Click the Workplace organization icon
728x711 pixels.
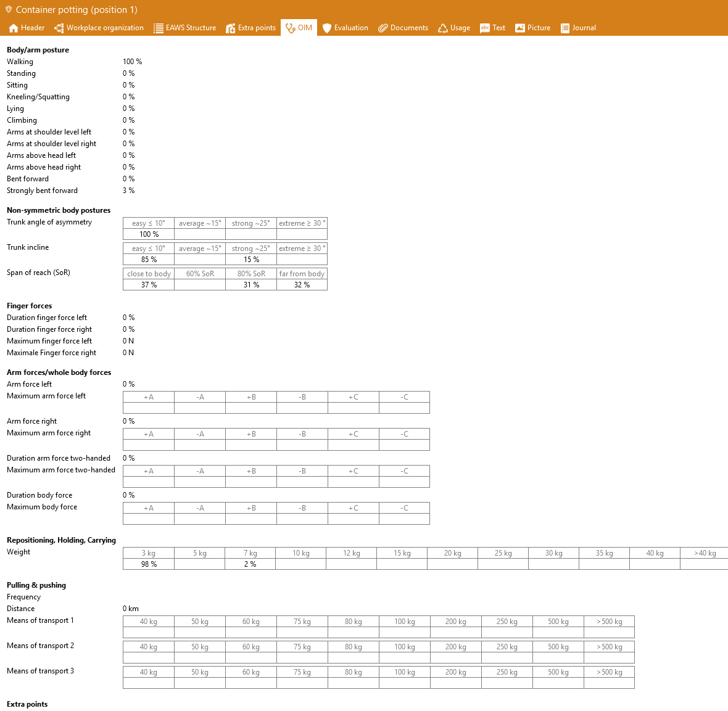click(59, 28)
